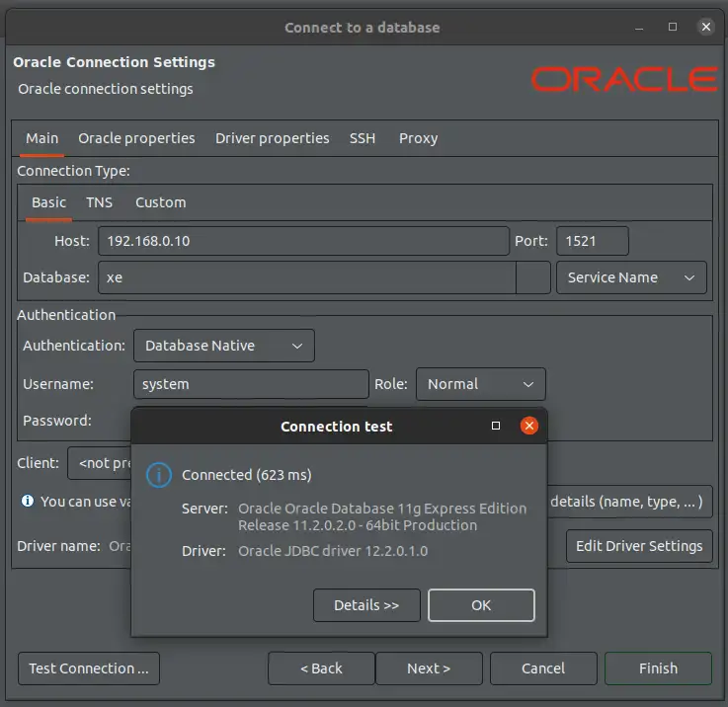The height and width of the screenshot is (707, 728).
Task: Click the Finish button
Action: tap(658, 668)
